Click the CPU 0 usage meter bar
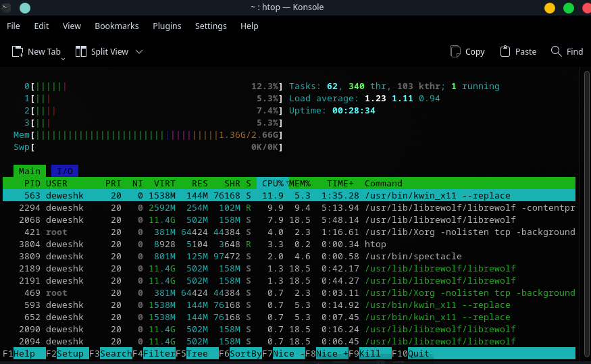591x364 pixels. [153, 86]
